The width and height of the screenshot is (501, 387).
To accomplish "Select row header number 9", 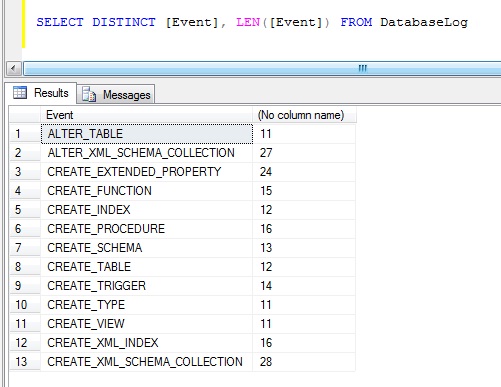I will 25,286.
